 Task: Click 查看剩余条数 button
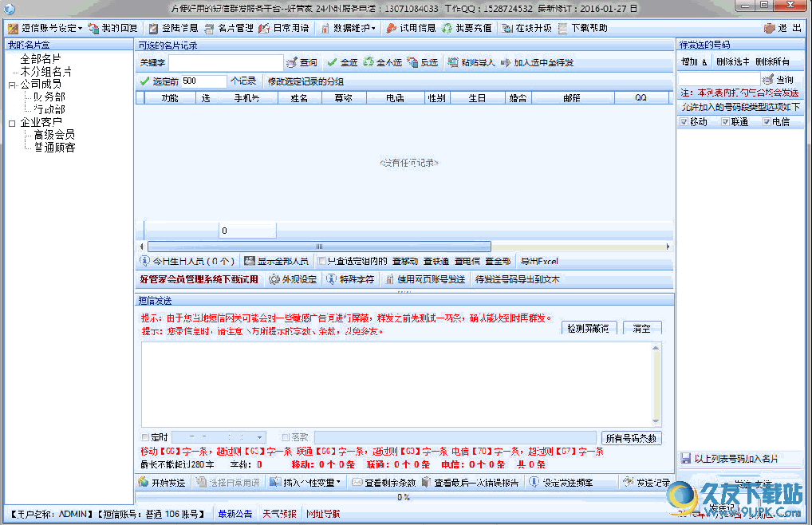(384, 483)
